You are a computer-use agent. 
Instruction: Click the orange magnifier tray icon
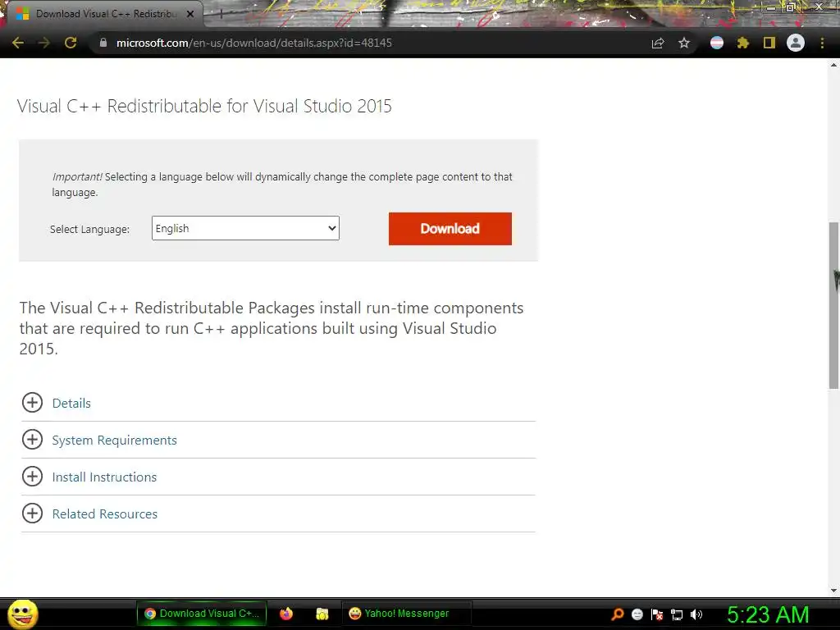point(618,614)
